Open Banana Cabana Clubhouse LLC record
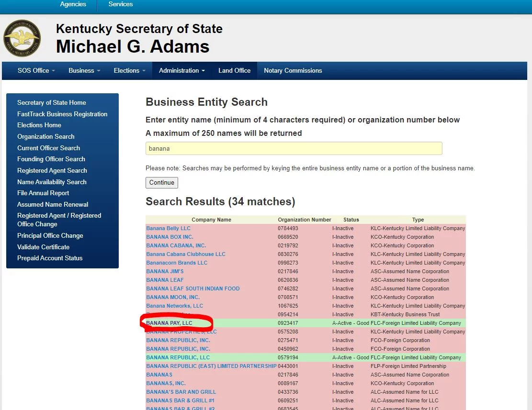Image resolution: width=532 pixels, height=410 pixels. pos(185,254)
